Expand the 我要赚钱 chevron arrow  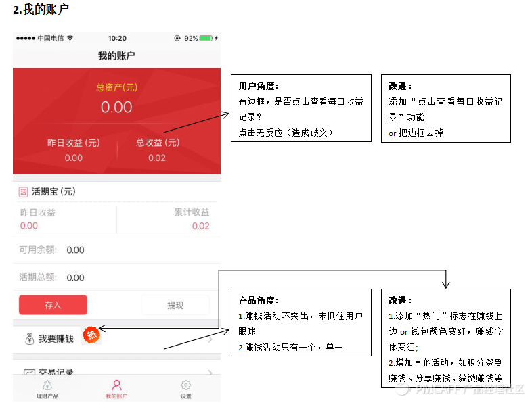click(210, 339)
